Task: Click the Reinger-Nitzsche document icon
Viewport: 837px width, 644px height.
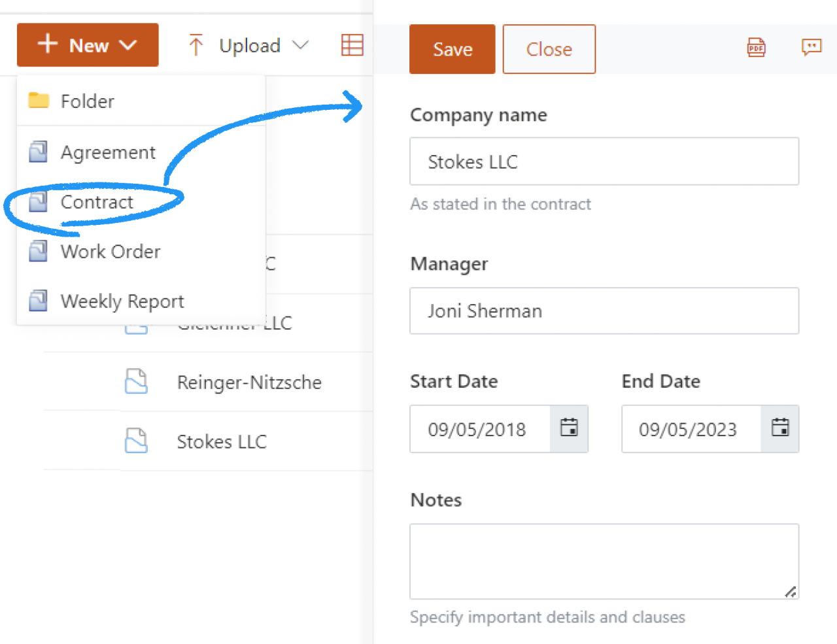Action: click(136, 381)
